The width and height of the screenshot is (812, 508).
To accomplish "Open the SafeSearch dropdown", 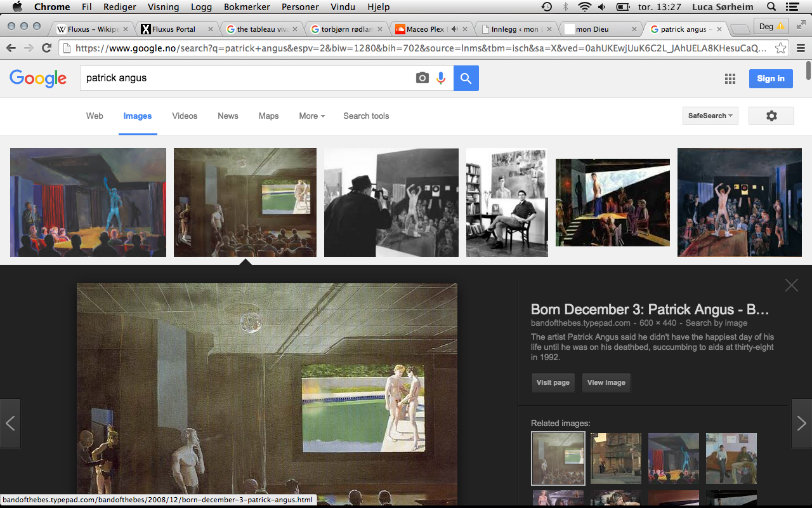I will 710,116.
